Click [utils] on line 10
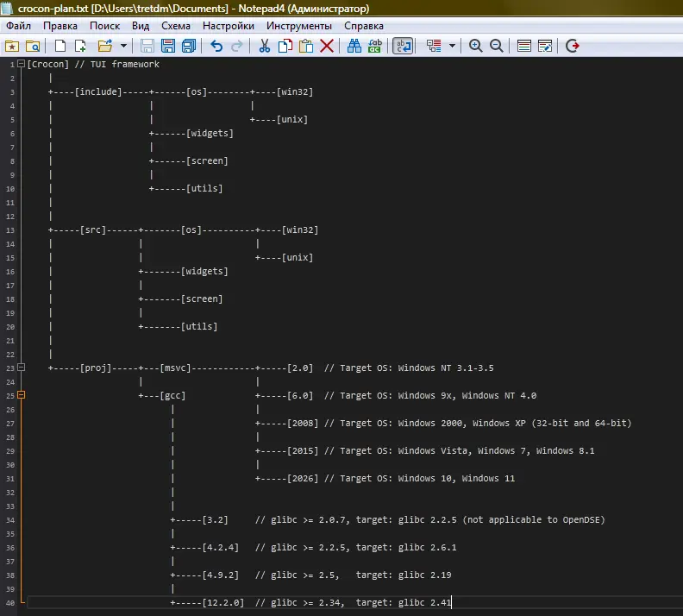683x616 pixels. tap(204, 189)
